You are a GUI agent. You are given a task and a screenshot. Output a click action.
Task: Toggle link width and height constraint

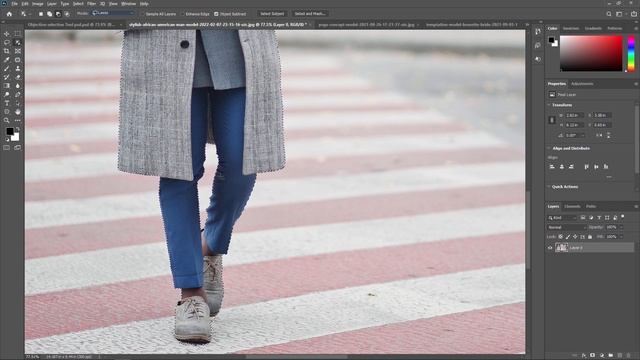(x=552, y=120)
